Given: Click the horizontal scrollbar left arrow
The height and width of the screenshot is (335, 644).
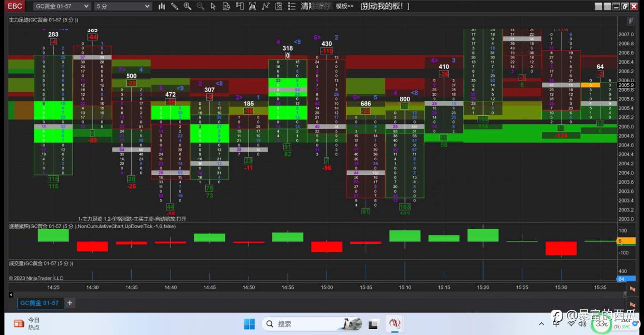Looking at the screenshot, I should click(11, 295).
